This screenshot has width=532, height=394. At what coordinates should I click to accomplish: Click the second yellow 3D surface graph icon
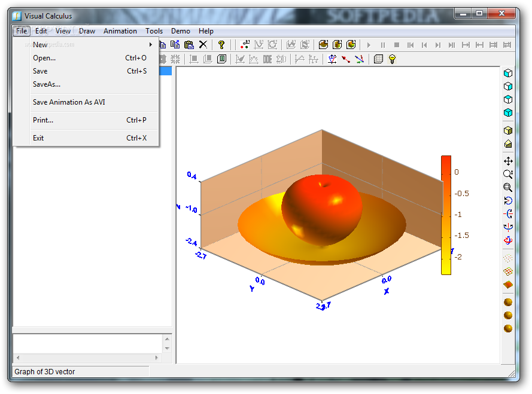tap(338, 45)
